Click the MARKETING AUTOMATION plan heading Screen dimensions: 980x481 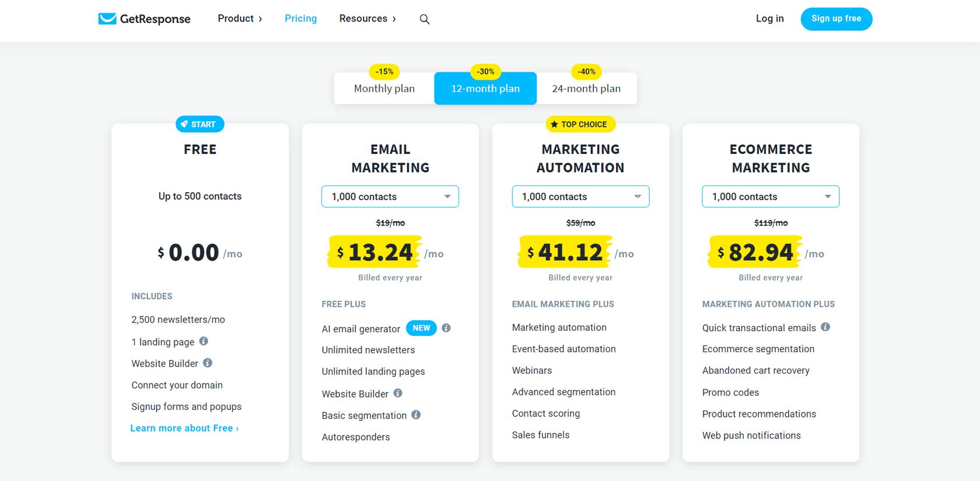(580, 159)
